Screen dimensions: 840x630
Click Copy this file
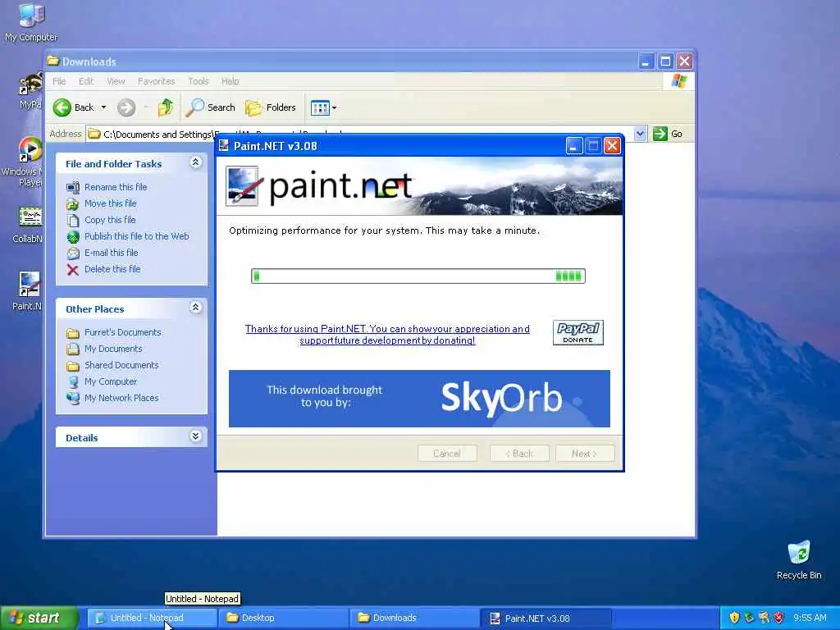coord(110,220)
